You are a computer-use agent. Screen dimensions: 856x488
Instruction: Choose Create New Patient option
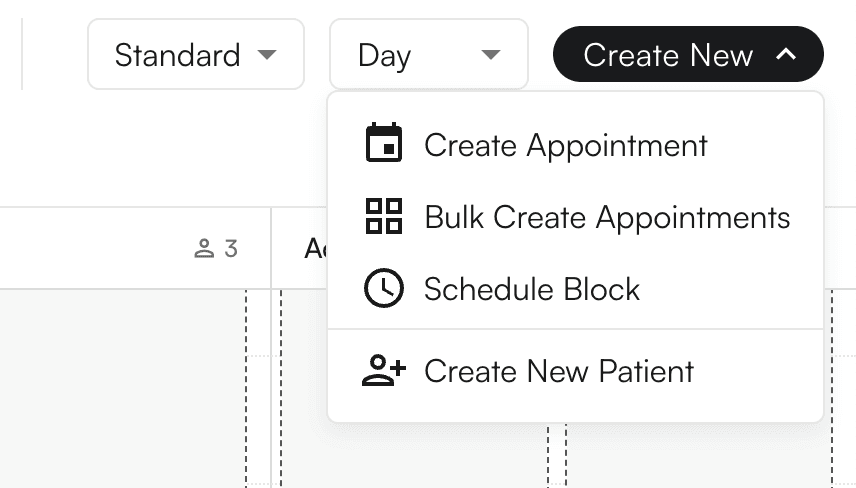(558, 372)
